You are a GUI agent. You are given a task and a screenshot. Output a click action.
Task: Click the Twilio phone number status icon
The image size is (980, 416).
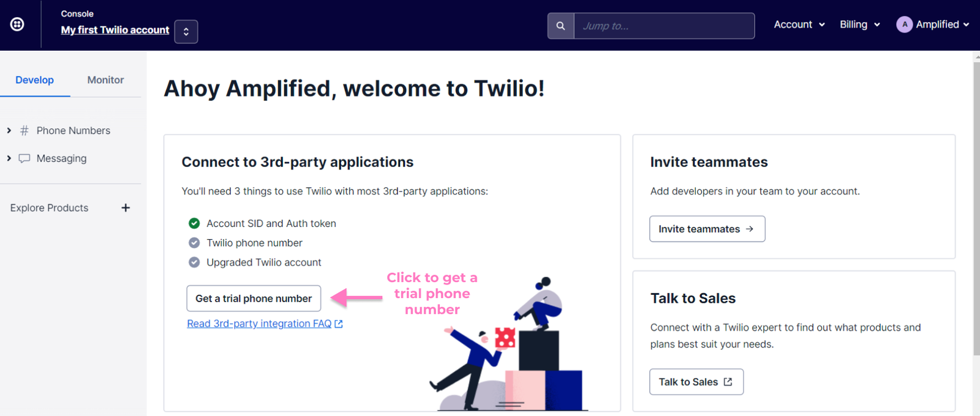(194, 243)
